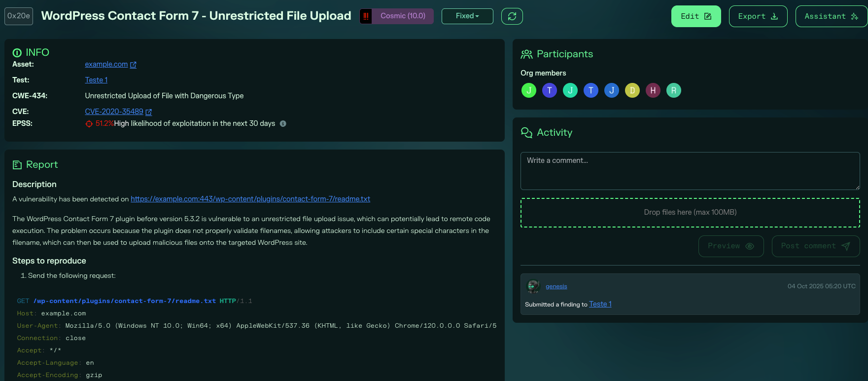Screen dimensions: 868x381
Task: Launch the Assistant
Action: point(831,16)
